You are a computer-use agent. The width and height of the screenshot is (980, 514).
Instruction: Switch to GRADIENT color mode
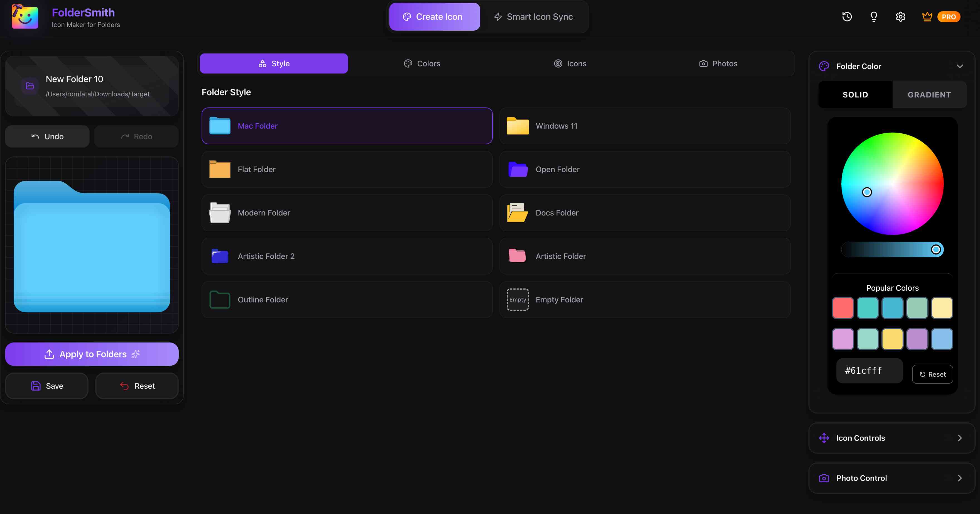[929, 94]
